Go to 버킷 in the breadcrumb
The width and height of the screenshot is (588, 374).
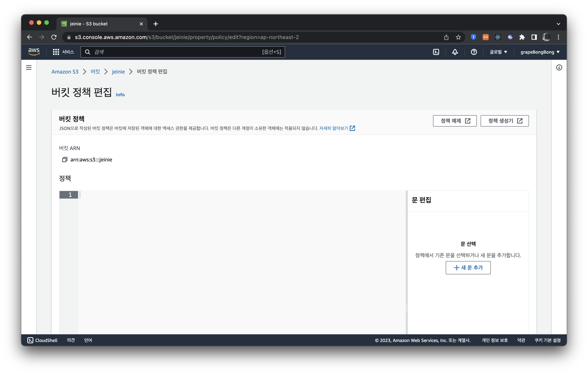(95, 72)
